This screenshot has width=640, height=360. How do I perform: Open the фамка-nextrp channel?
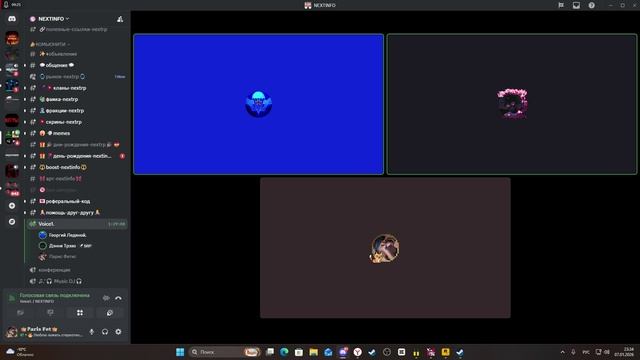tap(61, 99)
